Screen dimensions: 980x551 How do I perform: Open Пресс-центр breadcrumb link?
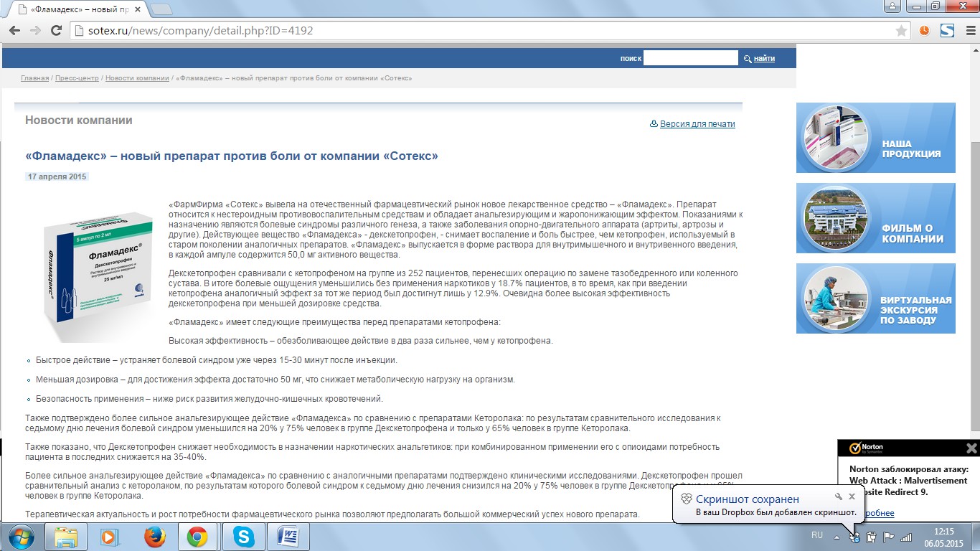click(x=77, y=78)
